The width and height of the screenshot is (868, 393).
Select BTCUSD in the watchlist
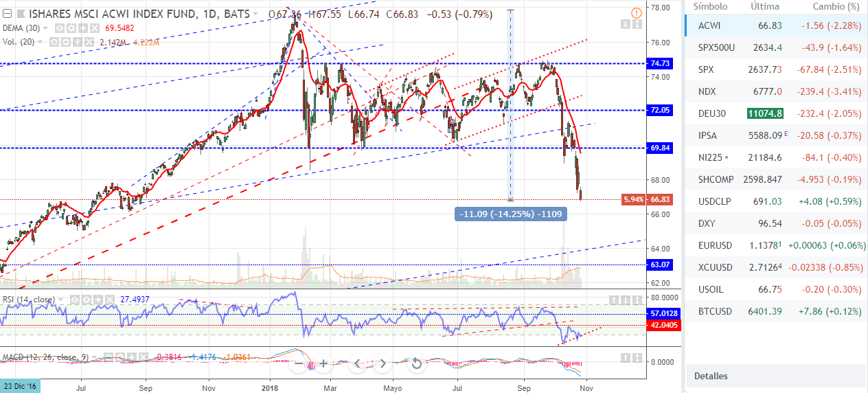pos(776,311)
